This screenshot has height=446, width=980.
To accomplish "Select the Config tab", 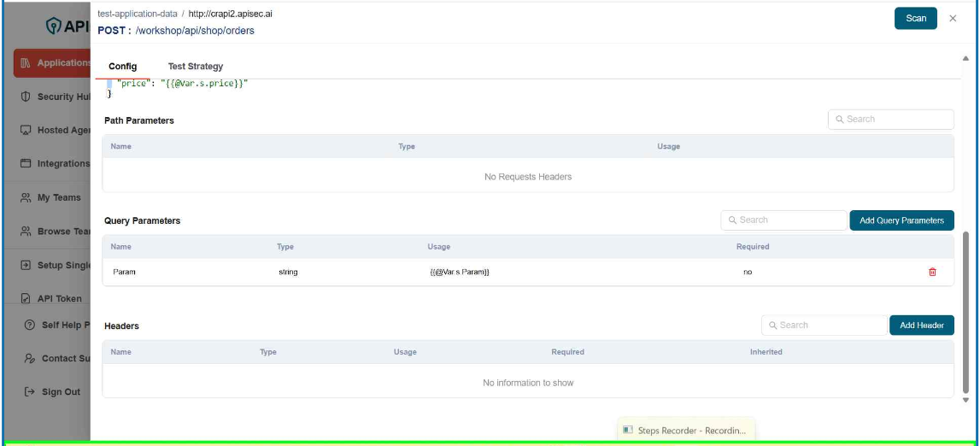I will coord(122,67).
